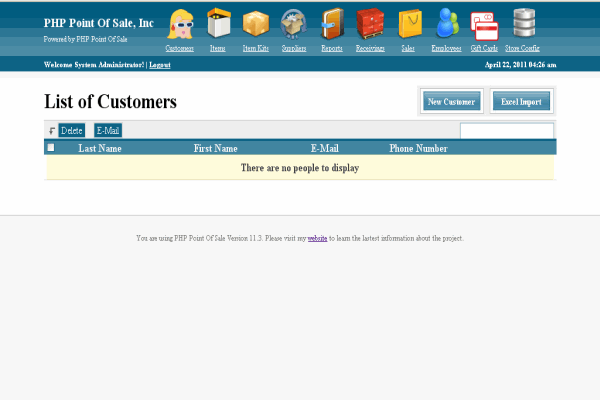Click the Item Kits text link
This screenshot has height=400, width=600.
(x=256, y=48)
